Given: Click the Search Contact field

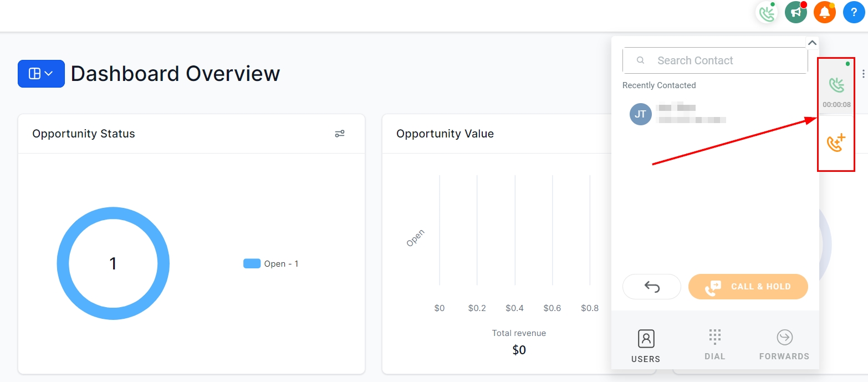Looking at the screenshot, I should click(715, 60).
